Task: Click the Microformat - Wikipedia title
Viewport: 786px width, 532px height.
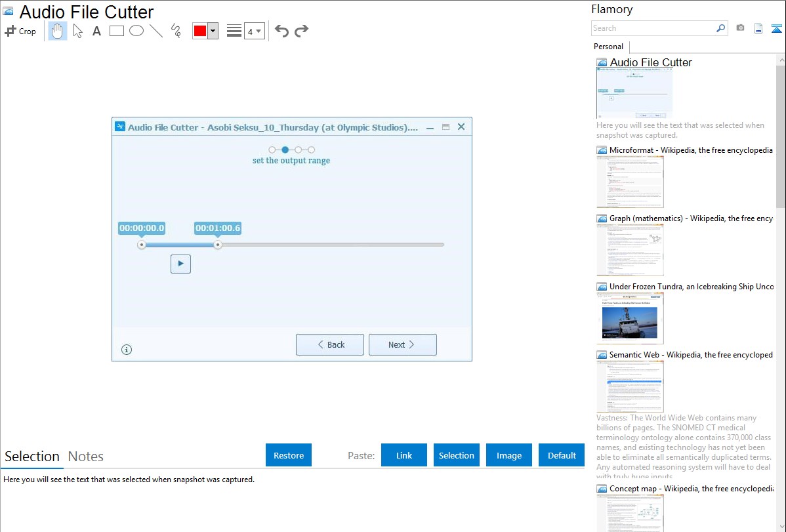Action: tap(691, 150)
